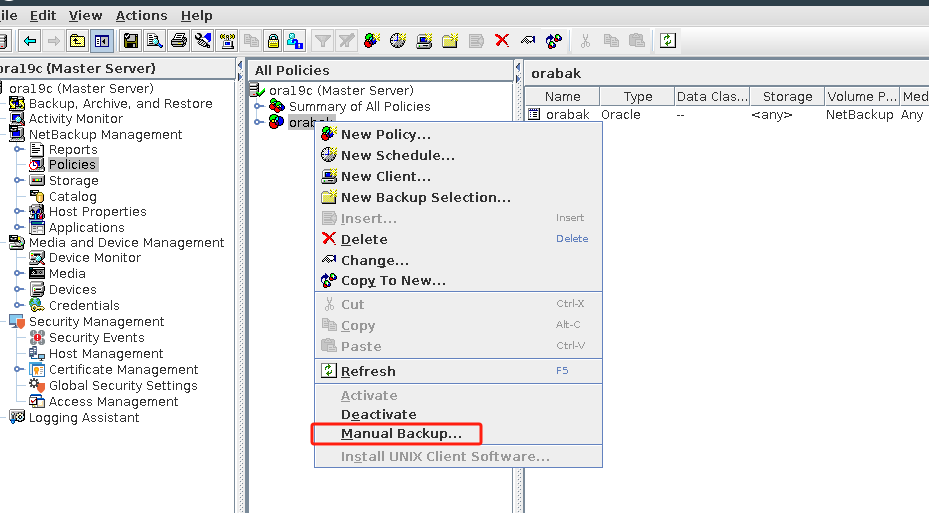This screenshot has height=513, width=929.
Task: Select Backup, Archive, and Restore
Action: (120, 103)
